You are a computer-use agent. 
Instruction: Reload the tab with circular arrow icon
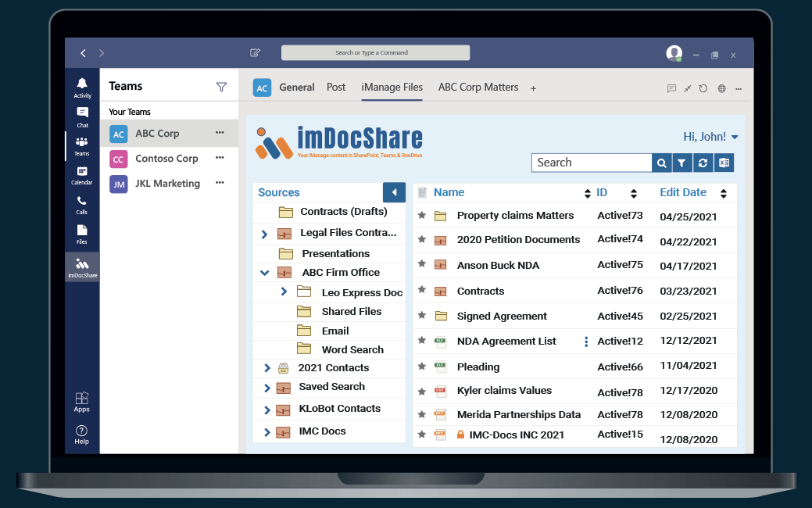703,88
